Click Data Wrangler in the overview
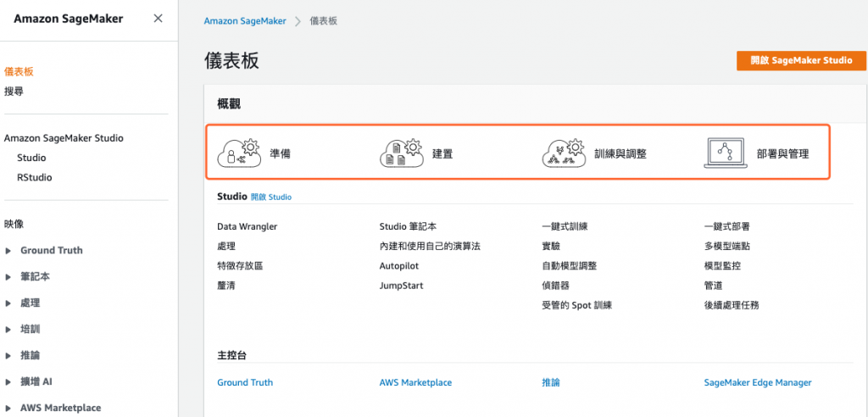 (x=247, y=226)
